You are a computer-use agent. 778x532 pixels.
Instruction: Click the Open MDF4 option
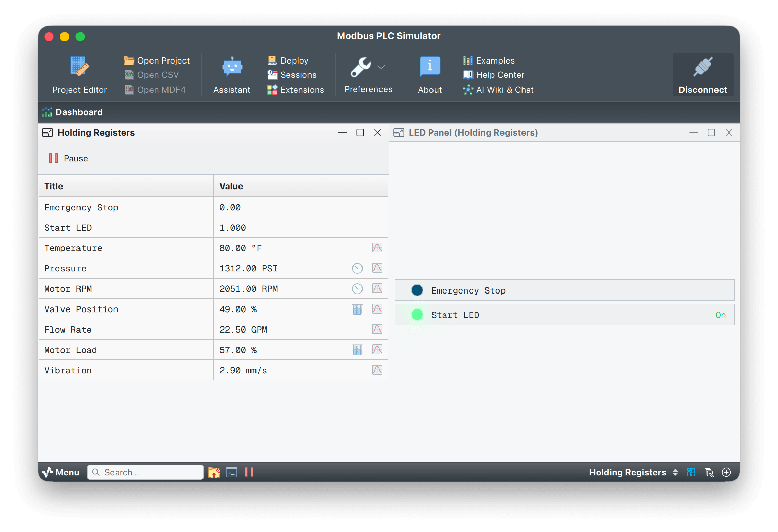click(155, 90)
